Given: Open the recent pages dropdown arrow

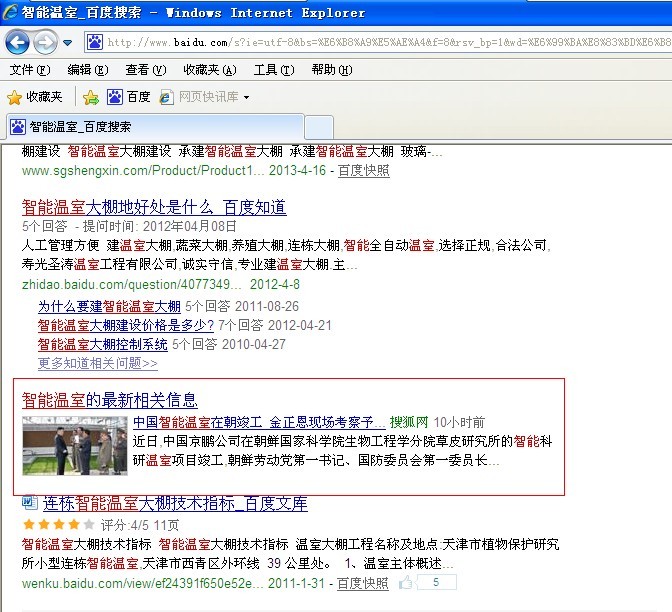Looking at the screenshot, I should (x=67, y=42).
